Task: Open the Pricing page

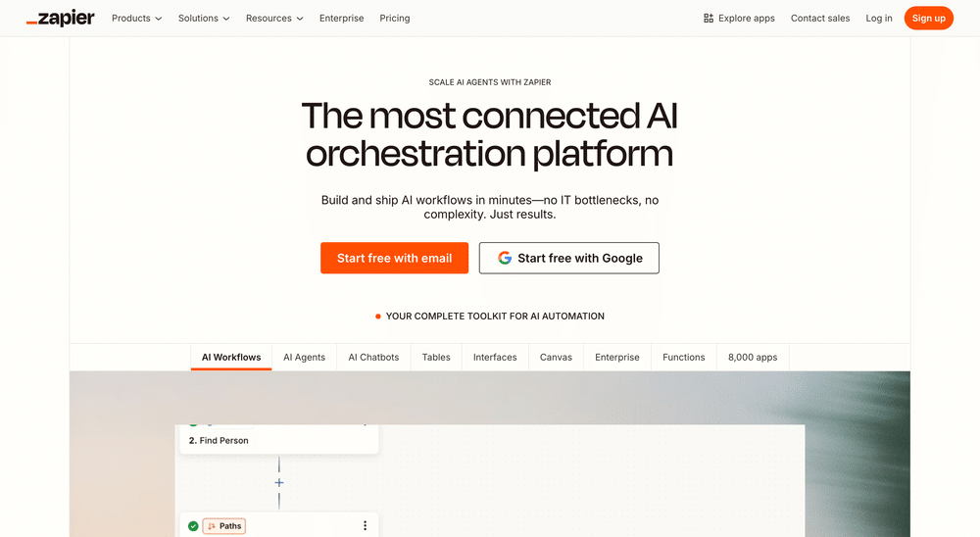Action: pyautogui.click(x=394, y=19)
